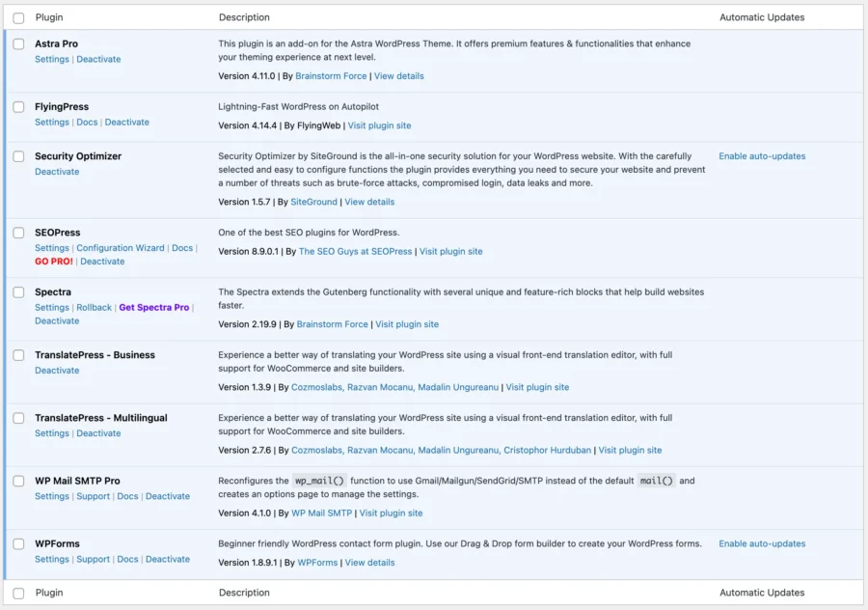The image size is (868, 610).
Task: Visit plugin site for WP Mail SMTP Pro
Action: click(391, 513)
